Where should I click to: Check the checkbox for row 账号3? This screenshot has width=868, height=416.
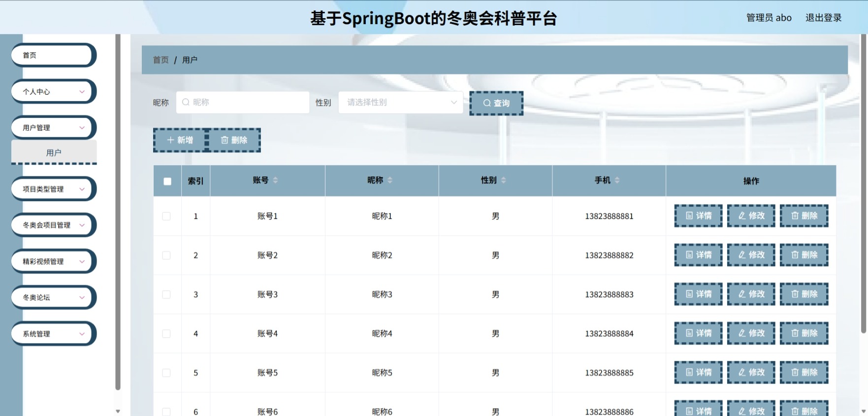pyautogui.click(x=166, y=294)
